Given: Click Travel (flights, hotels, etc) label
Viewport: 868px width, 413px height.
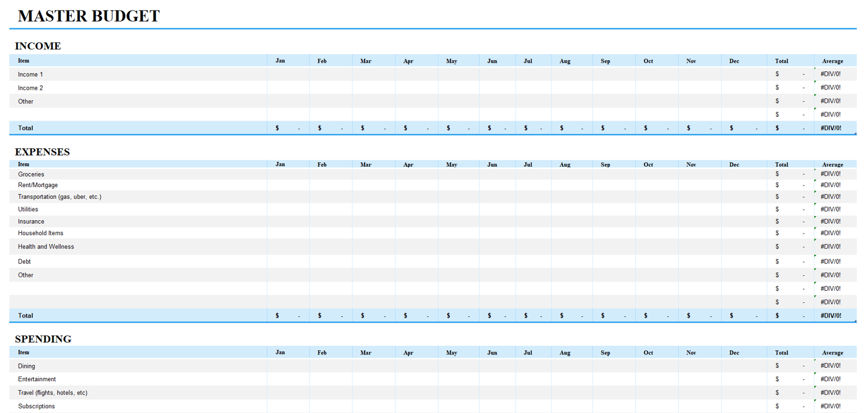Looking at the screenshot, I should pyautogui.click(x=53, y=393).
